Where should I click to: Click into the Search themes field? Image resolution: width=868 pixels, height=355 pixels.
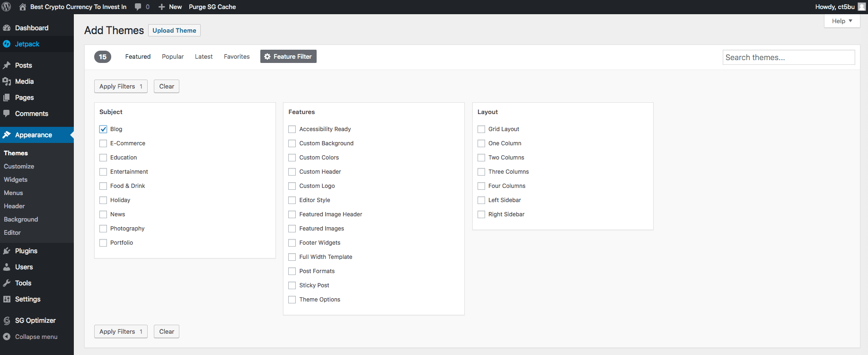(788, 57)
